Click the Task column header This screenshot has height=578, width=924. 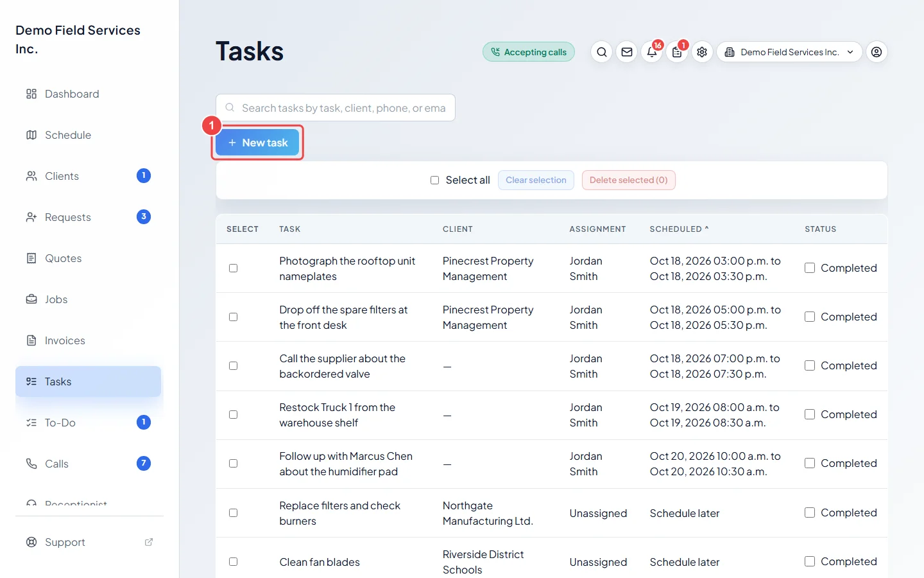point(290,229)
